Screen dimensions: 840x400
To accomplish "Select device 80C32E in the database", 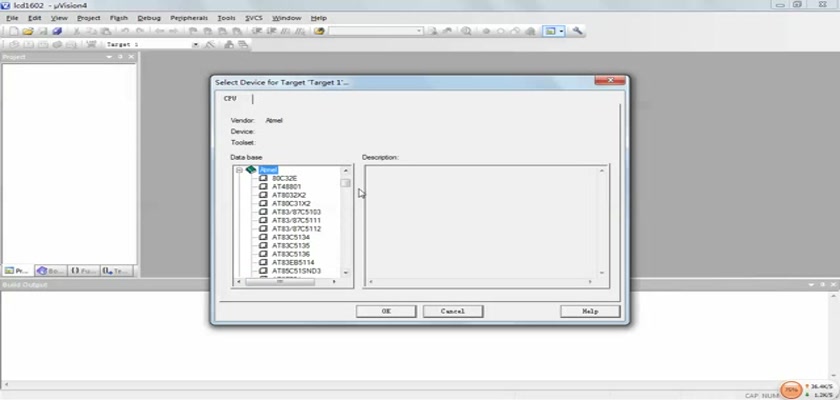I will 284,178.
